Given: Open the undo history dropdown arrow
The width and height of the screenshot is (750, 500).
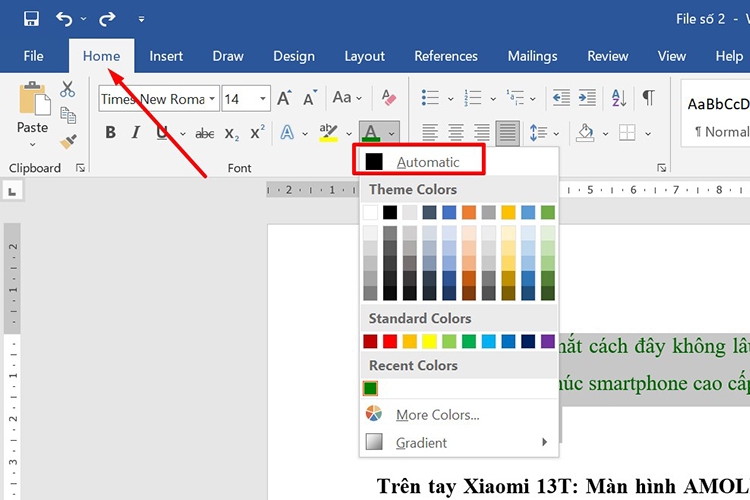Looking at the screenshot, I should [83, 19].
